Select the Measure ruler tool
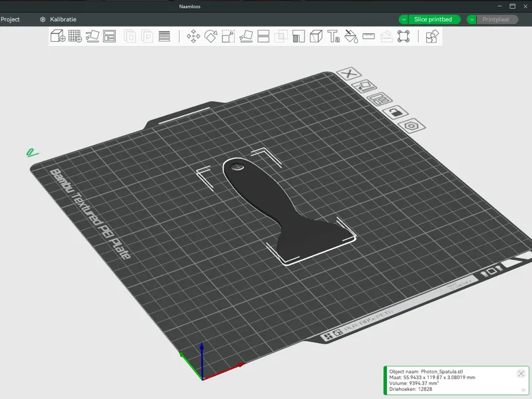This screenshot has height=399, width=532. 368,36
